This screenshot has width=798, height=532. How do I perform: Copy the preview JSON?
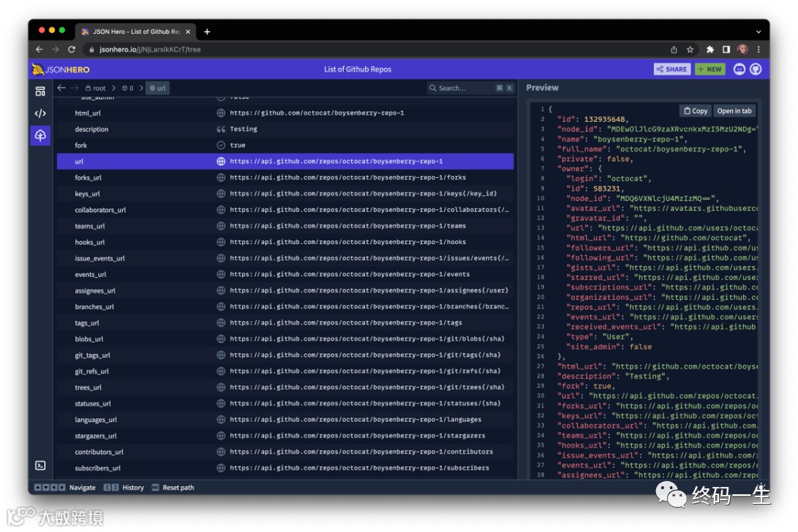point(695,111)
